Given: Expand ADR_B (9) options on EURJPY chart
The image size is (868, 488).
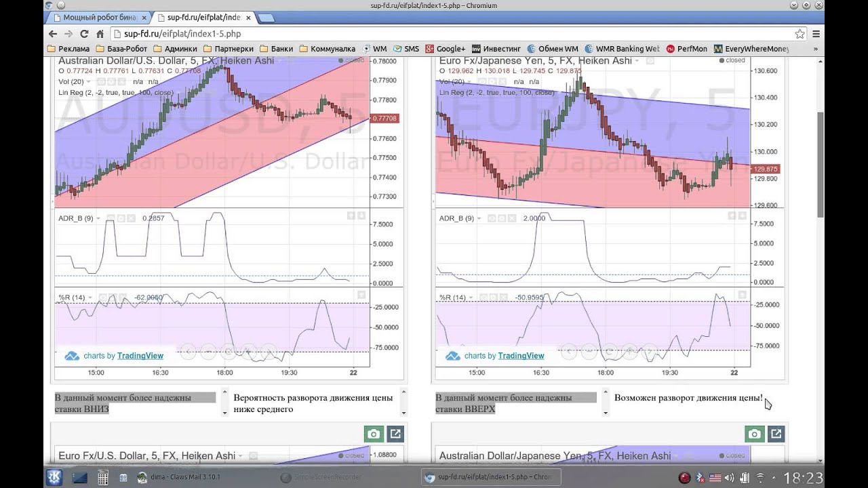Looking at the screenshot, I should (479, 218).
